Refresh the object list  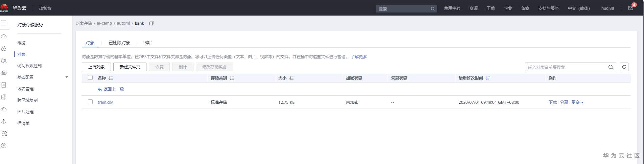624,67
